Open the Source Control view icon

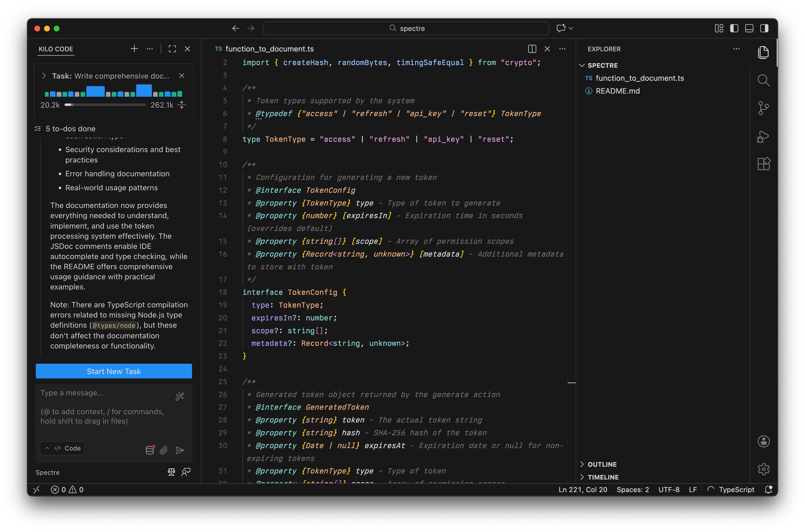pos(763,108)
